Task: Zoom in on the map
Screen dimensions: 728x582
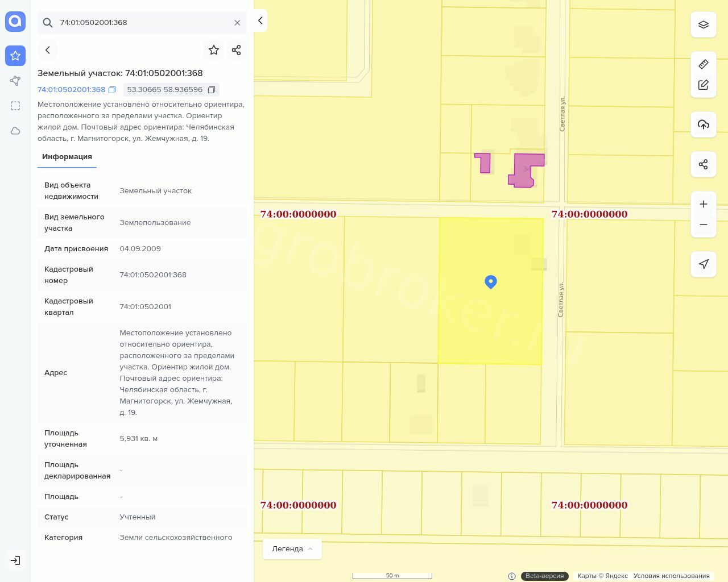Action: 703,204
